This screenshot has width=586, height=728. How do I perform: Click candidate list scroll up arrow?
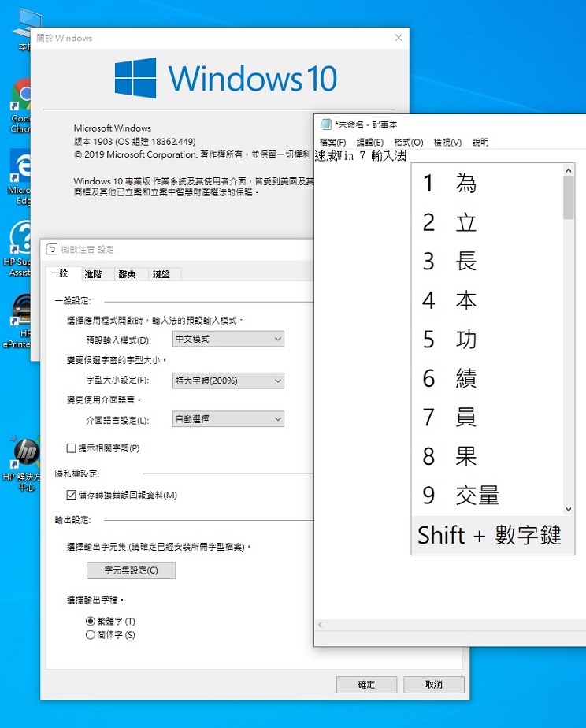(569, 170)
